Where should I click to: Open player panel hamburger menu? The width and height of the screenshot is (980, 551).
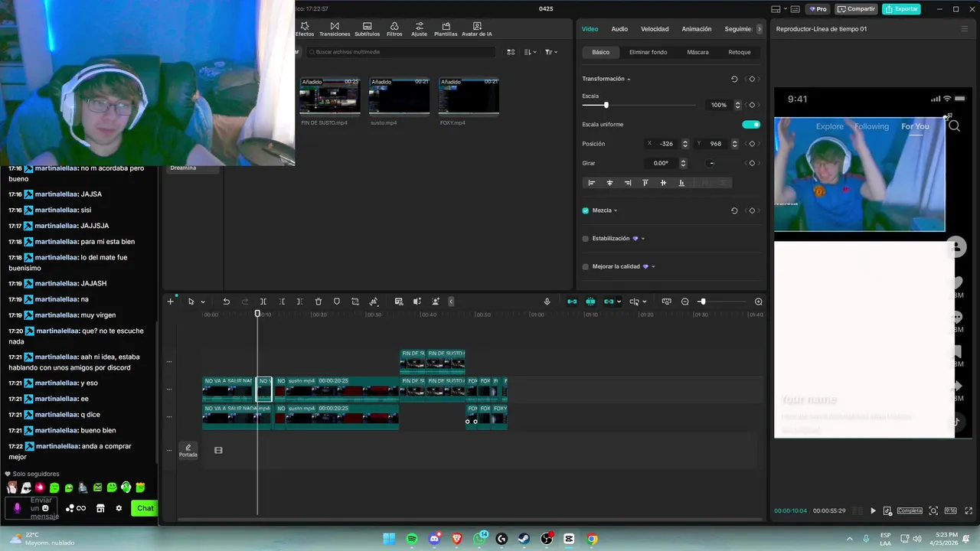965,29
